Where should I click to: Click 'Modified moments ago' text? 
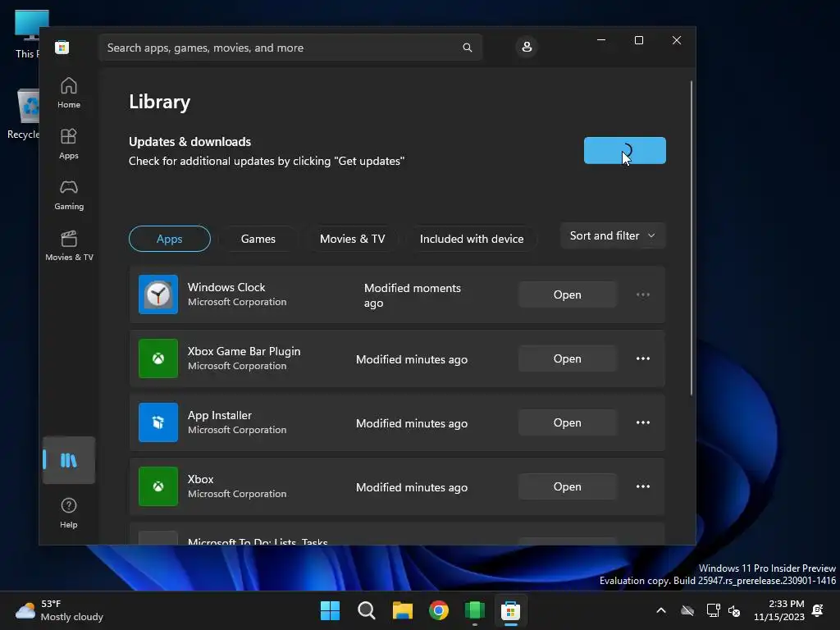[x=413, y=295]
